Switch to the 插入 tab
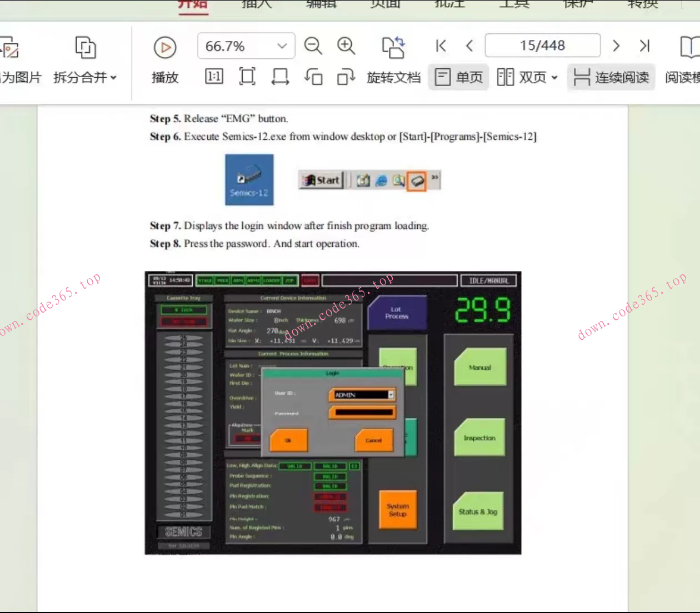Screen dimensions: 700x613 257,4
